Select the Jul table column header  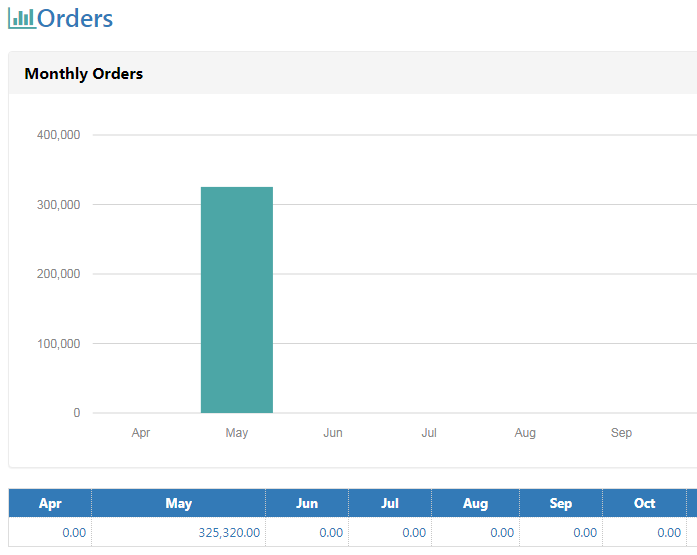[x=390, y=503]
